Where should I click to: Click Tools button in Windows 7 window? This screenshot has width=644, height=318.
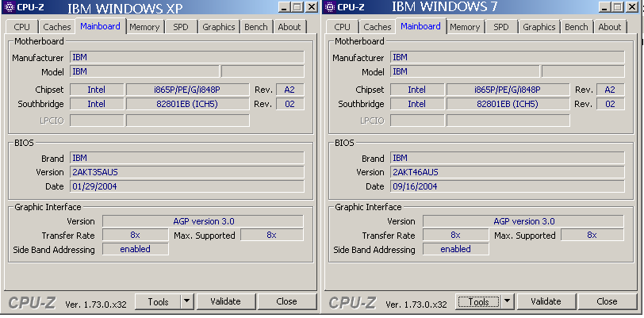[x=478, y=301]
